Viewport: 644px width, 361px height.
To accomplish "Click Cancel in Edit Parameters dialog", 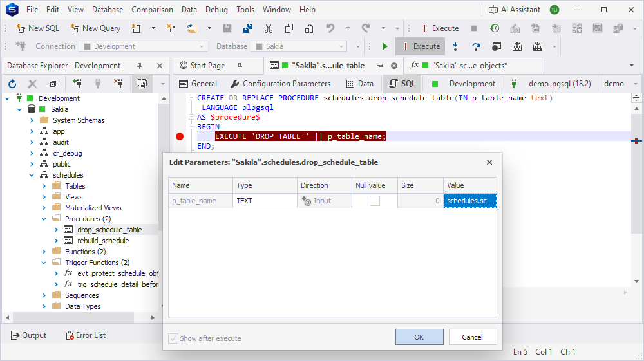I will click(472, 337).
